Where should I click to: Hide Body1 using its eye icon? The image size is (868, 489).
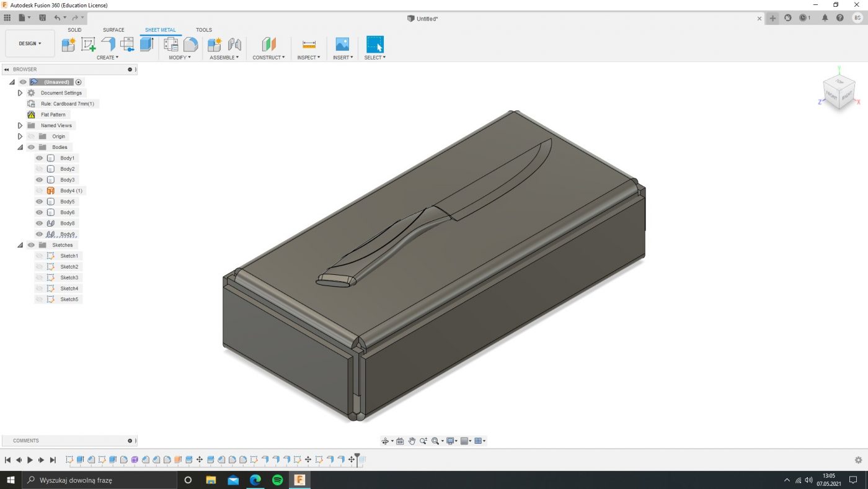(x=39, y=158)
